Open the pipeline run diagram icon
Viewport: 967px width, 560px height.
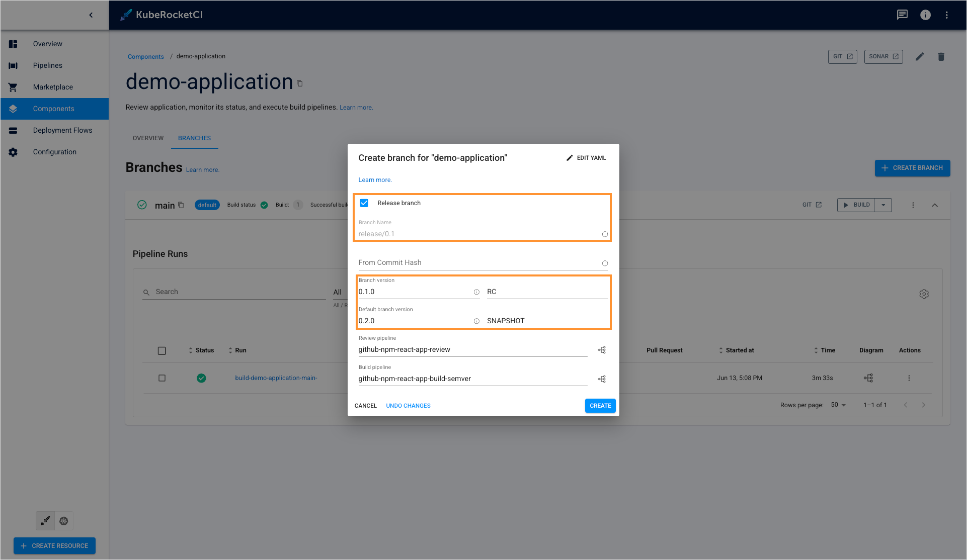(868, 378)
